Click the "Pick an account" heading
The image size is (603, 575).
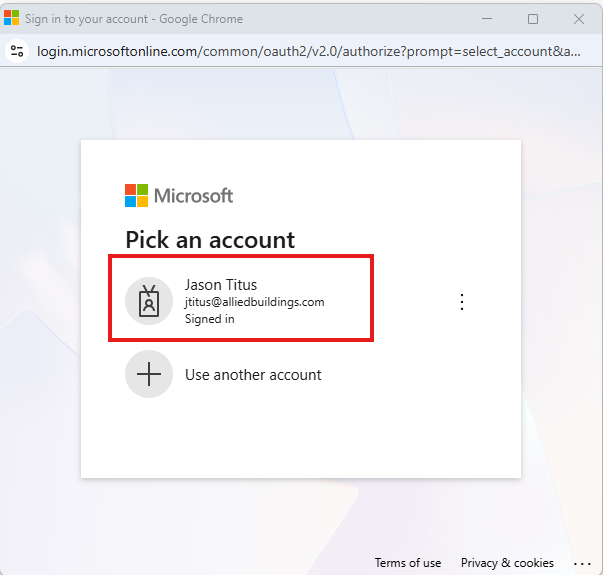pos(210,240)
